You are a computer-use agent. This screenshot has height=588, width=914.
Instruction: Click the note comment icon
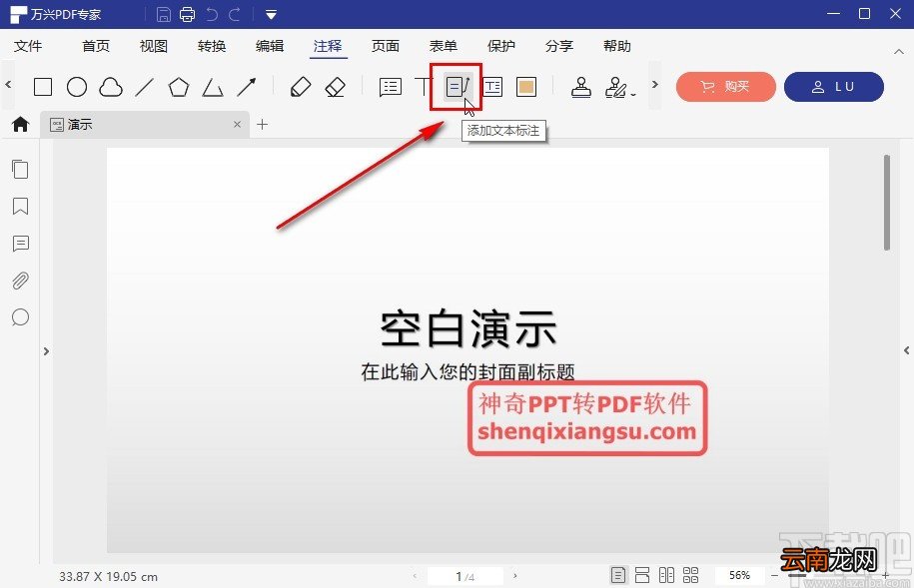point(390,88)
